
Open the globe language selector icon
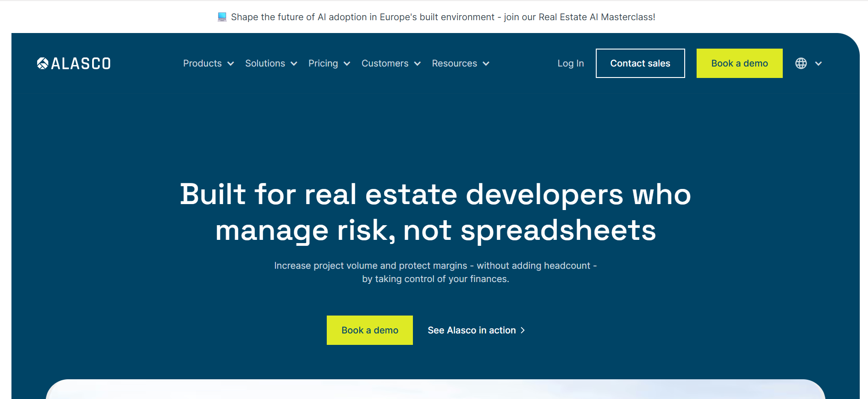[801, 63]
